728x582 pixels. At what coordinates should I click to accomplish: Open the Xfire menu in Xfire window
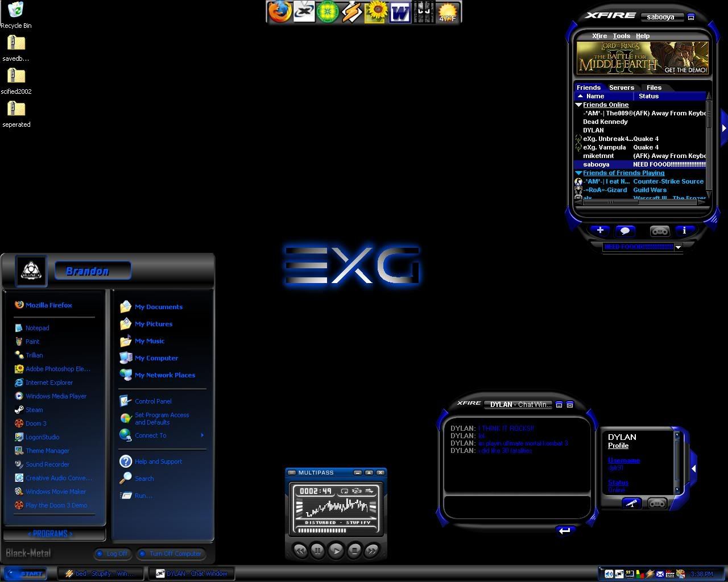[599, 36]
